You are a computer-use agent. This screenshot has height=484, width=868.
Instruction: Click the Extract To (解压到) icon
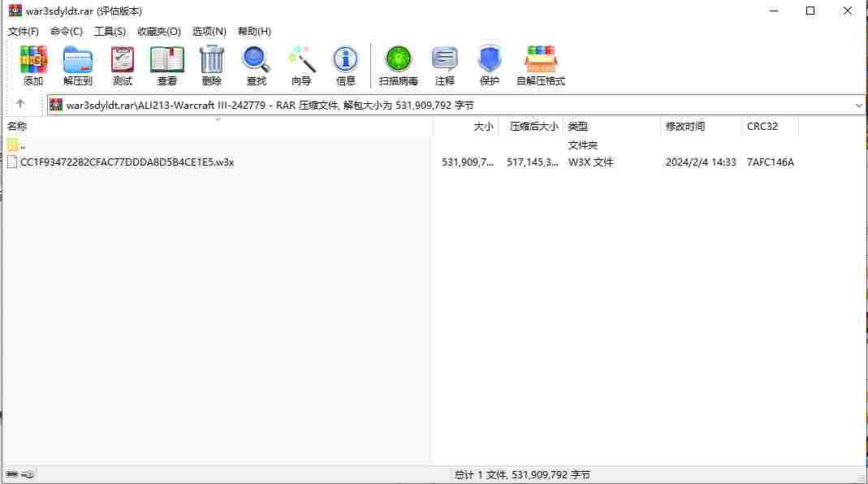77,65
